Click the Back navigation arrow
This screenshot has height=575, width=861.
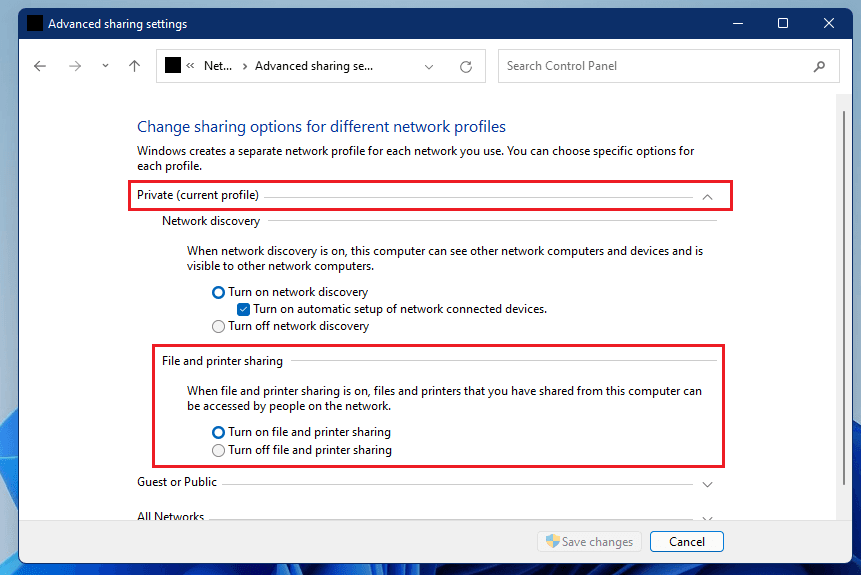pyautogui.click(x=40, y=66)
